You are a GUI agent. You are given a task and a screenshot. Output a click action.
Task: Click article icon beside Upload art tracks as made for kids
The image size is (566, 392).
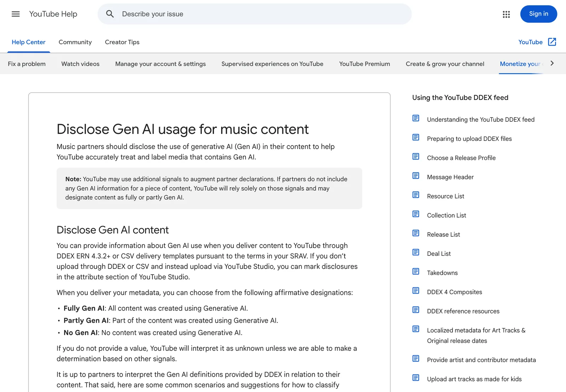point(416,378)
